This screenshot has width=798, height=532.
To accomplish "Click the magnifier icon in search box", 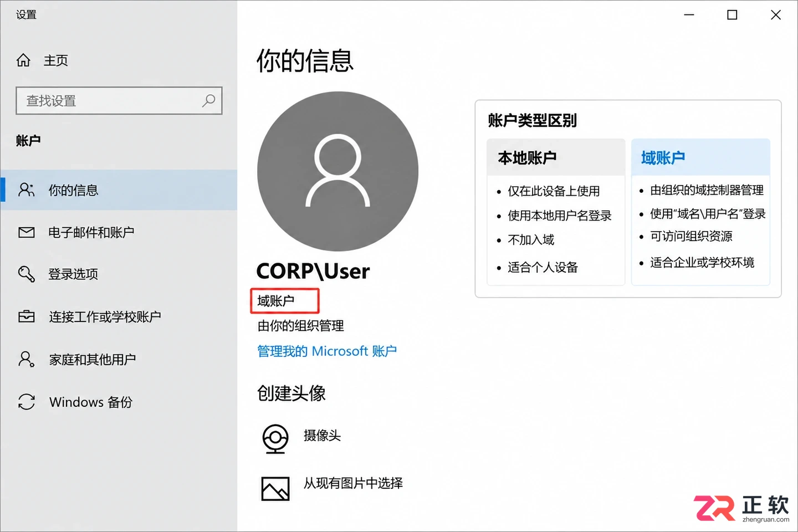I will [x=208, y=100].
